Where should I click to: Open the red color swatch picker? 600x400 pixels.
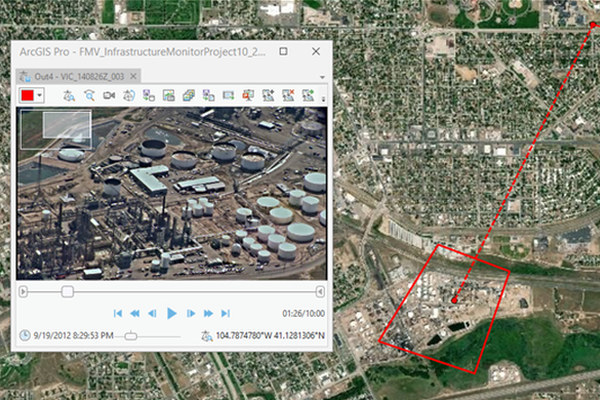pos(27,95)
